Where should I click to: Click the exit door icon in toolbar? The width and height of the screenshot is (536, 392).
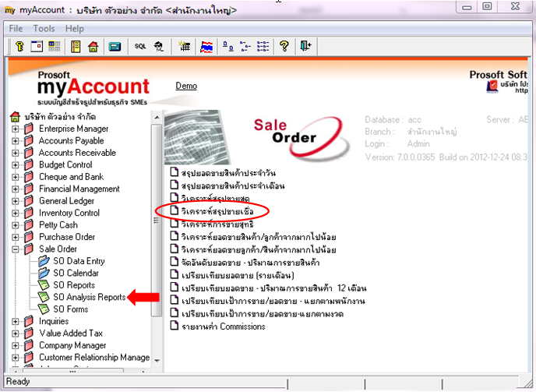[x=305, y=46]
